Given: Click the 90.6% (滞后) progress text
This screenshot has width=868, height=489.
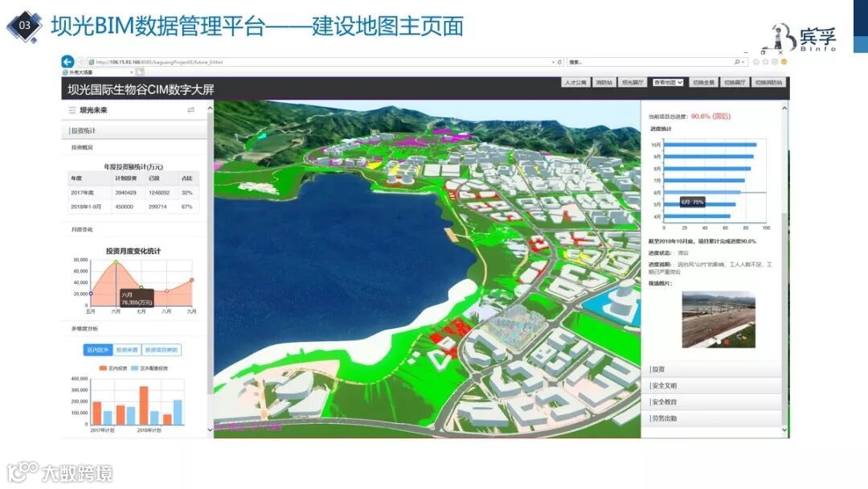Looking at the screenshot, I should click(710, 117).
